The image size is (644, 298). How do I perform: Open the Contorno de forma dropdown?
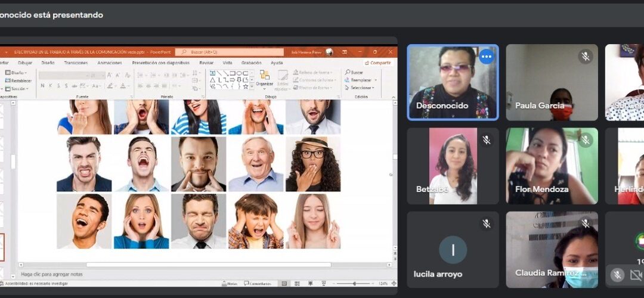tap(315, 80)
